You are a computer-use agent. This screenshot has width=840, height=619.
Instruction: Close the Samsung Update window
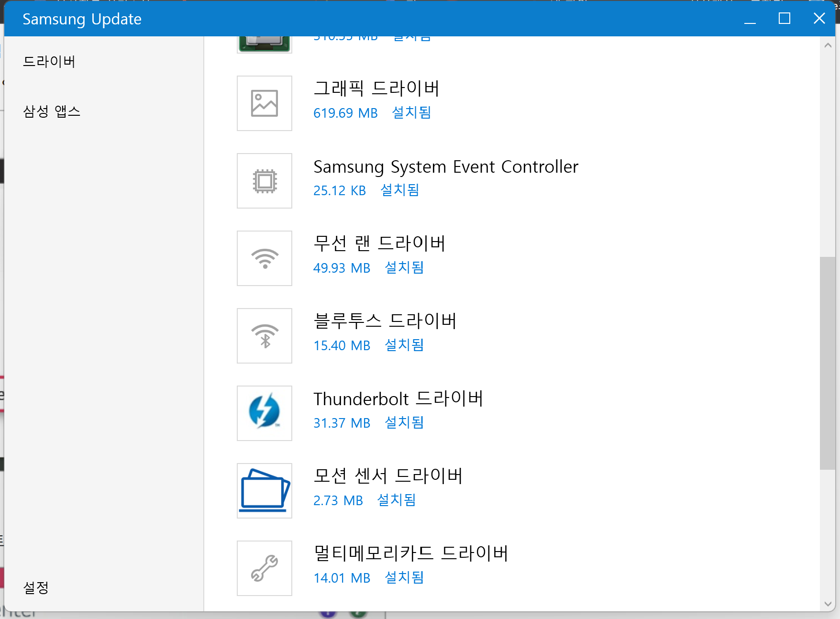pos(819,19)
